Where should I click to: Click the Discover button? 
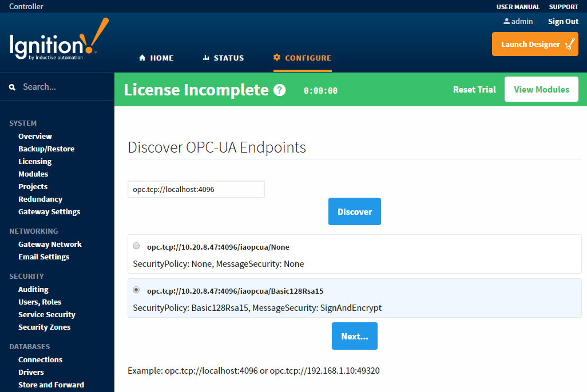355,211
